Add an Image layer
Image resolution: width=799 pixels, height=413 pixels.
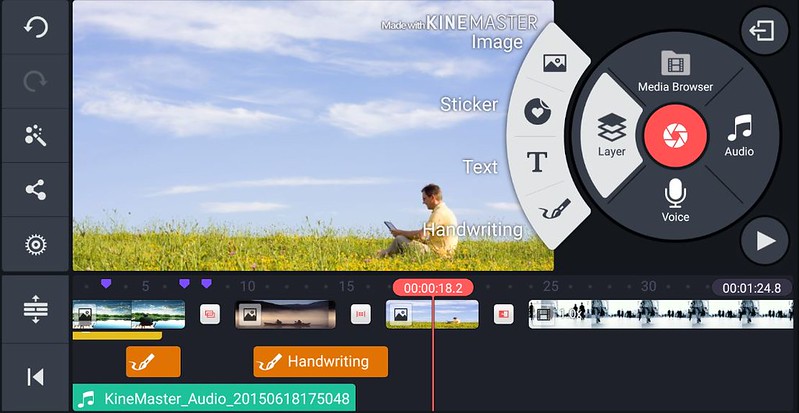555,63
